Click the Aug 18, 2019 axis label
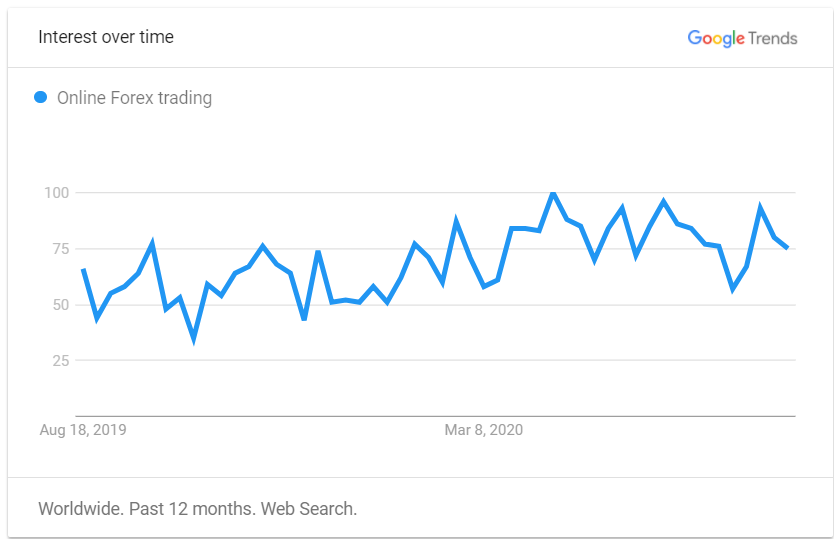Image resolution: width=834 pixels, height=539 pixels. click(x=83, y=430)
